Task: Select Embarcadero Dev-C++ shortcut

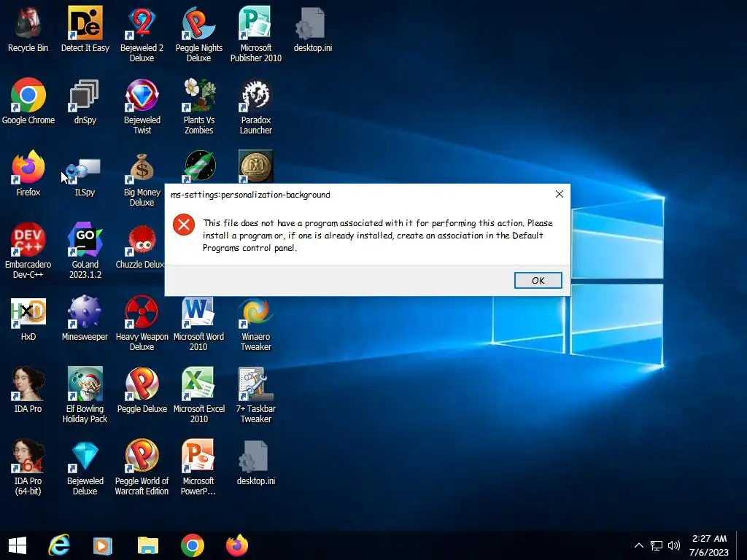Action: coord(28,251)
